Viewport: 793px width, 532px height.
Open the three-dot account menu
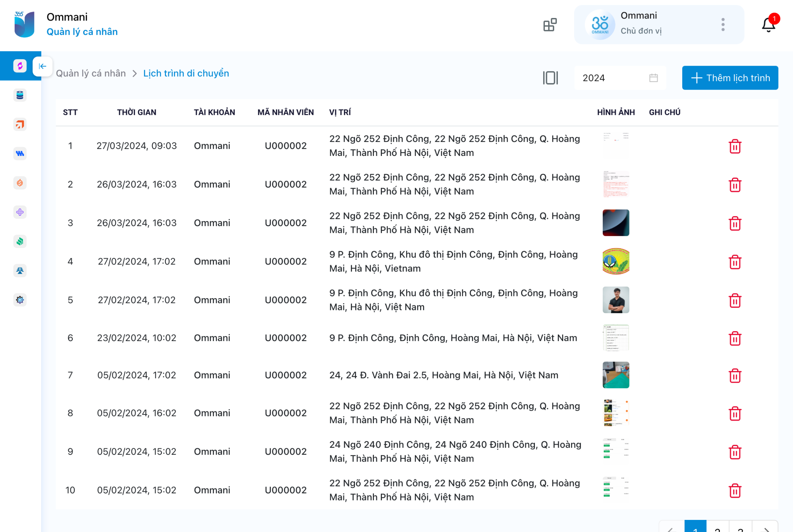723,24
